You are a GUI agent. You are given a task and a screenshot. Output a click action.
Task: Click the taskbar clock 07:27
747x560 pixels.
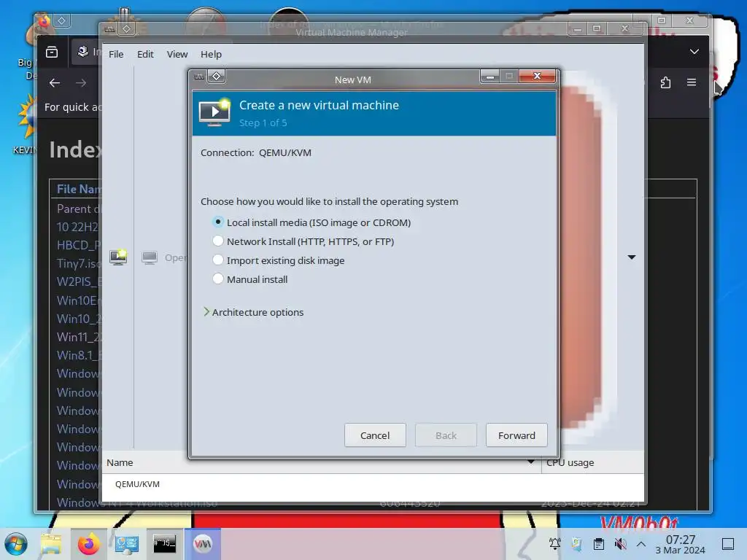681,544
